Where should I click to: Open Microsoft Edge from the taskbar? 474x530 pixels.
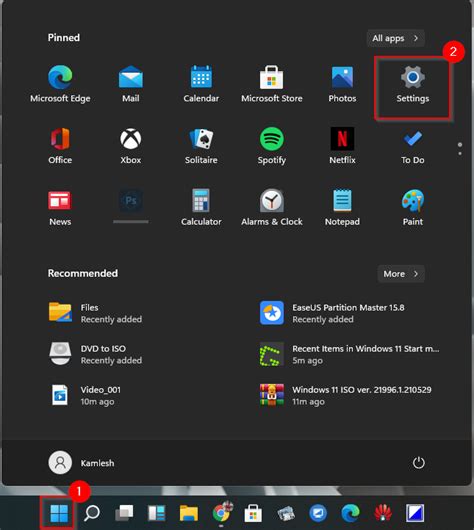pos(350,513)
